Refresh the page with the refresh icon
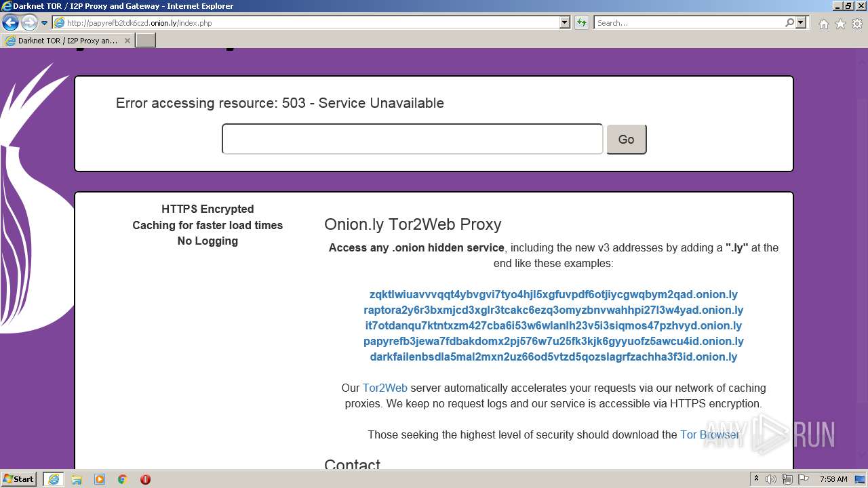This screenshot has height=488, width=868. 582,22
